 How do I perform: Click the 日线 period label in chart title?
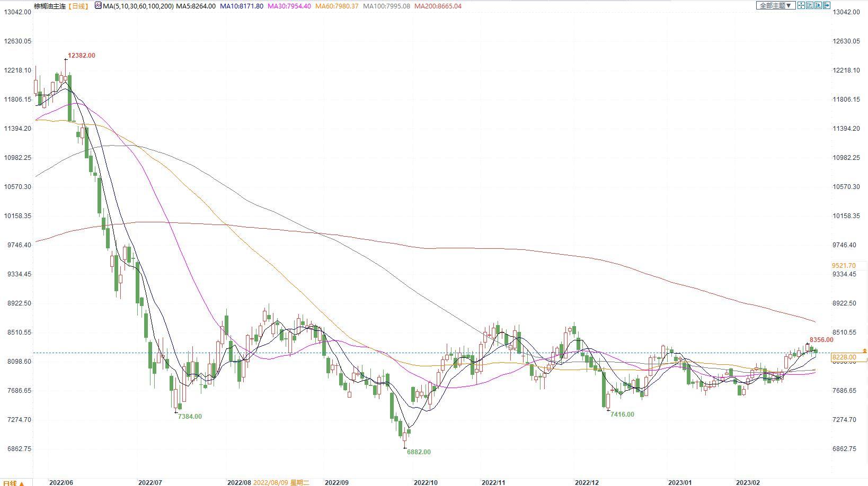pos(79,6)
